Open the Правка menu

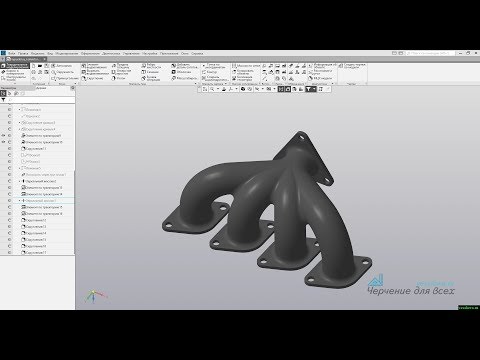tap(23, 53)
